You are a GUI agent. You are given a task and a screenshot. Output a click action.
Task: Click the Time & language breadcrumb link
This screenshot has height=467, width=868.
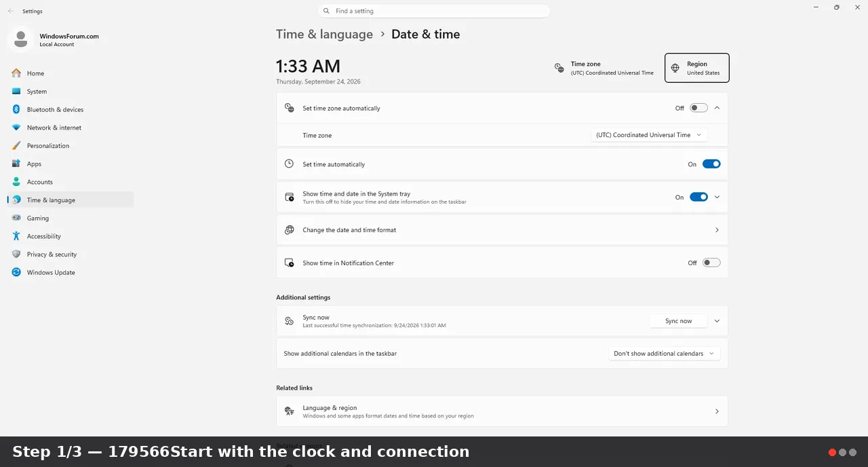pyautogui.click(x=324, y=35)
